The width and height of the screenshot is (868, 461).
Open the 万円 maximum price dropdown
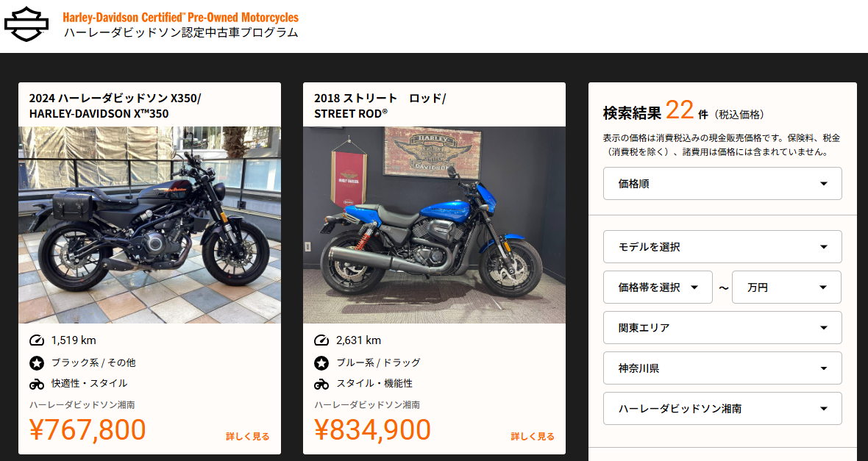pyautogui.click(x=786, y=287)
